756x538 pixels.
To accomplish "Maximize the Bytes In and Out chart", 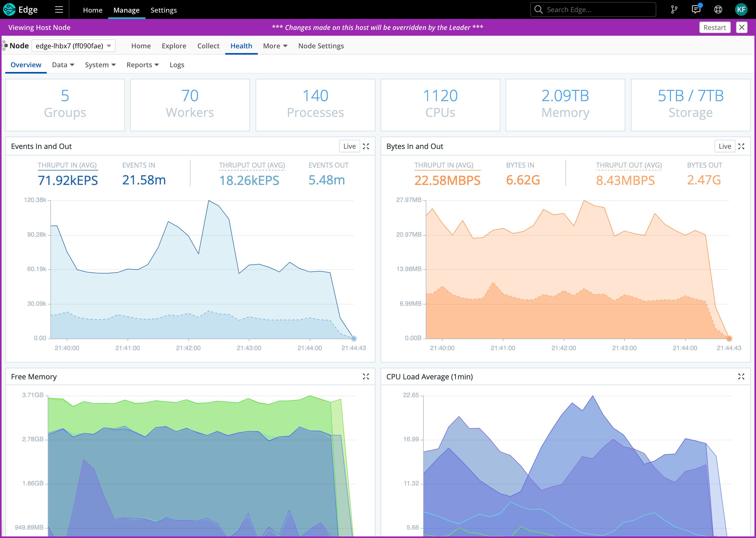I will pyautogui.click(x=741, y=146).
